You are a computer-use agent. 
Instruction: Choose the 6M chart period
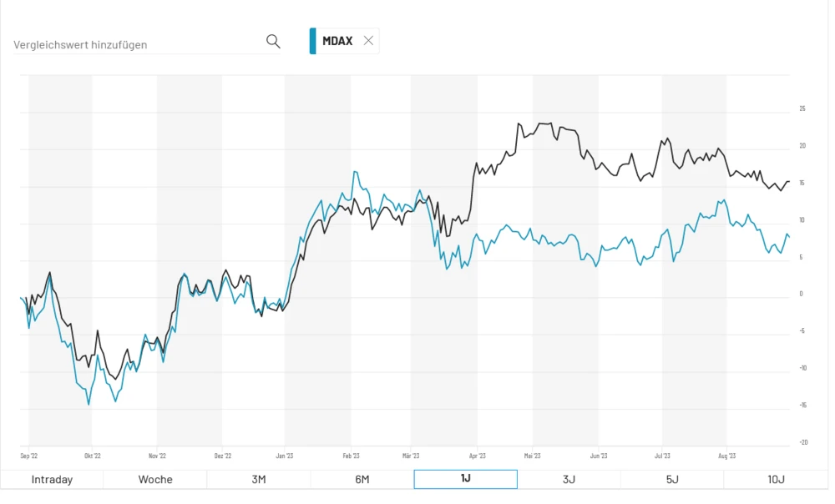(x=362, y=479)
